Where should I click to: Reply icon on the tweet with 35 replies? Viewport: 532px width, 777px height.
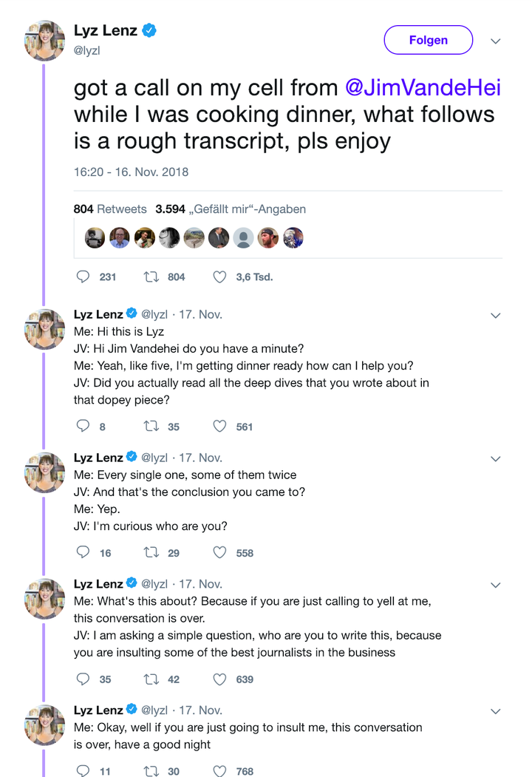pyautogui.click(x=83, y=679)
